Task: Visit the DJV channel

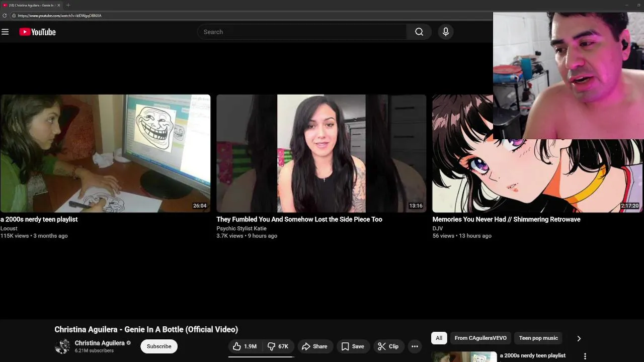Action: pyautogui.click(x=438, y=228)
